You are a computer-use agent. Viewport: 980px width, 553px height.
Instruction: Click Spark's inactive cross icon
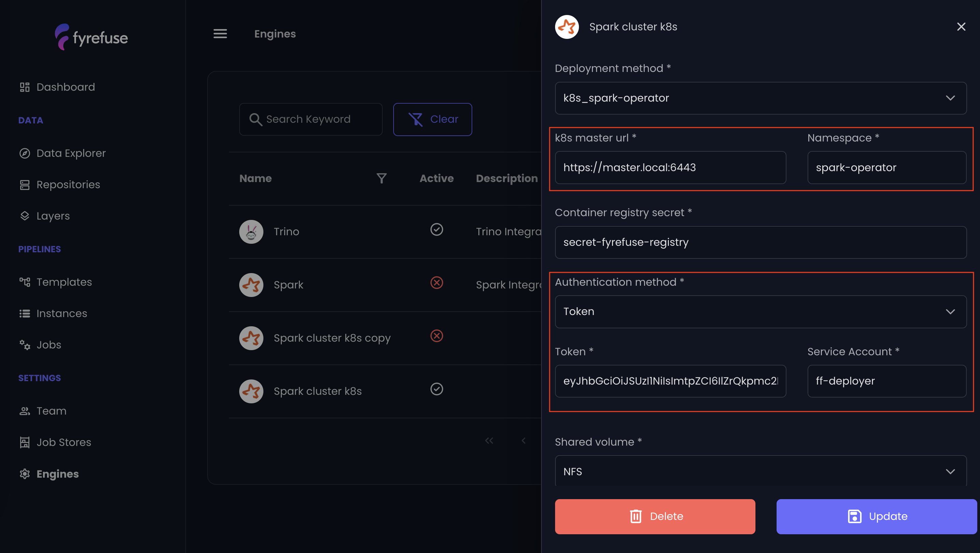click(437, 283)
